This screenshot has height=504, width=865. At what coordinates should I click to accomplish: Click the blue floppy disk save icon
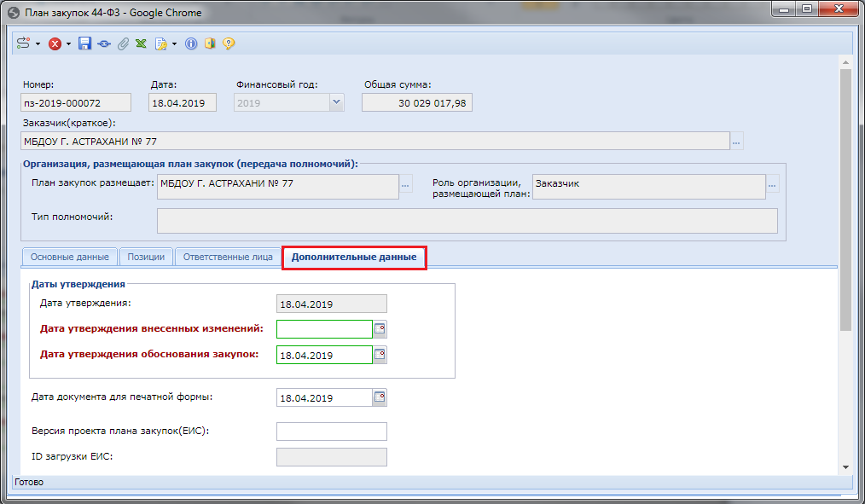coord(84,43)
